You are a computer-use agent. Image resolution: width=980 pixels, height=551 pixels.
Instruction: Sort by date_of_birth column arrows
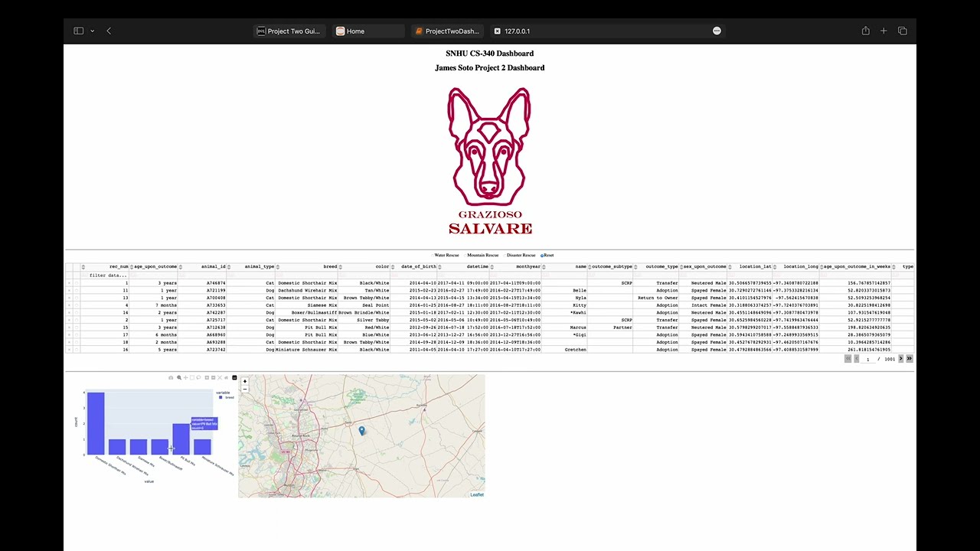pos(394,267)
